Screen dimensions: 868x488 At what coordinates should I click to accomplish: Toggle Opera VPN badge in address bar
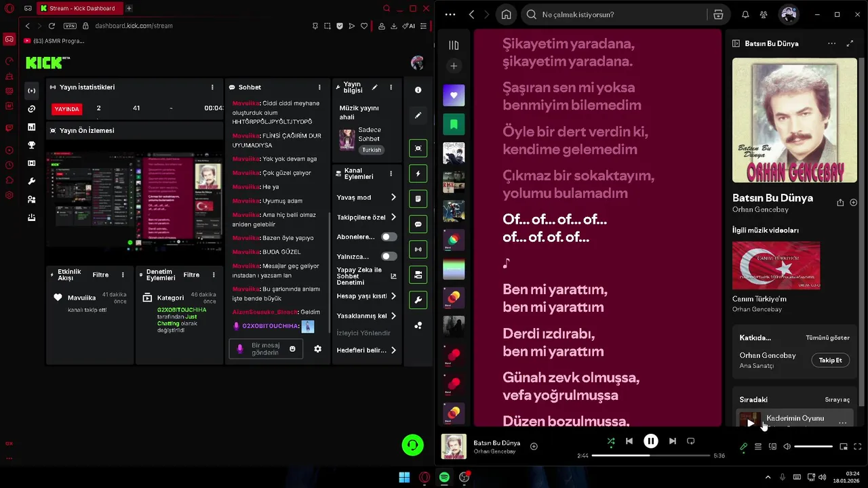[x=70, y=26]
